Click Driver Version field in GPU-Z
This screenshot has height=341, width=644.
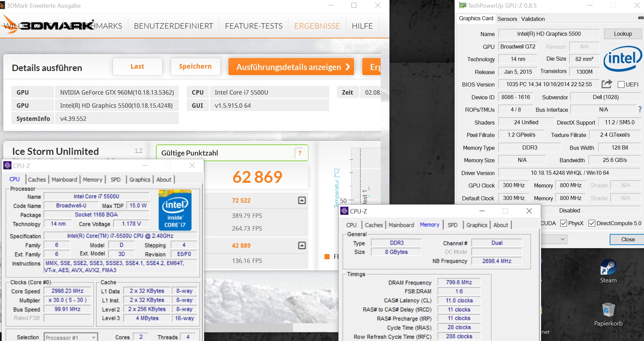pyautogui.click(x=570, y=173)
